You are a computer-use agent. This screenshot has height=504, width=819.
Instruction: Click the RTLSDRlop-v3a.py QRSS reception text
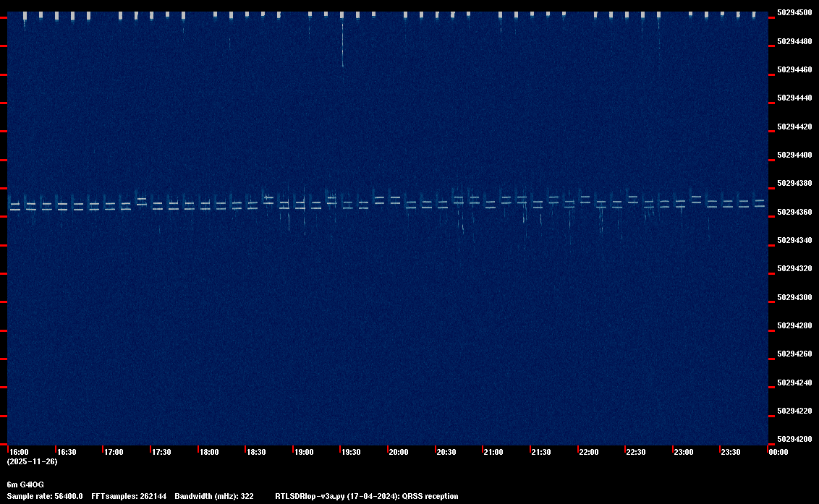pos(367,496)
